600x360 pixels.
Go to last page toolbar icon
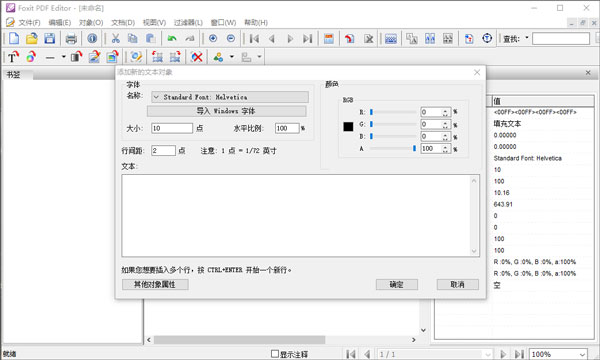[307, 39]
